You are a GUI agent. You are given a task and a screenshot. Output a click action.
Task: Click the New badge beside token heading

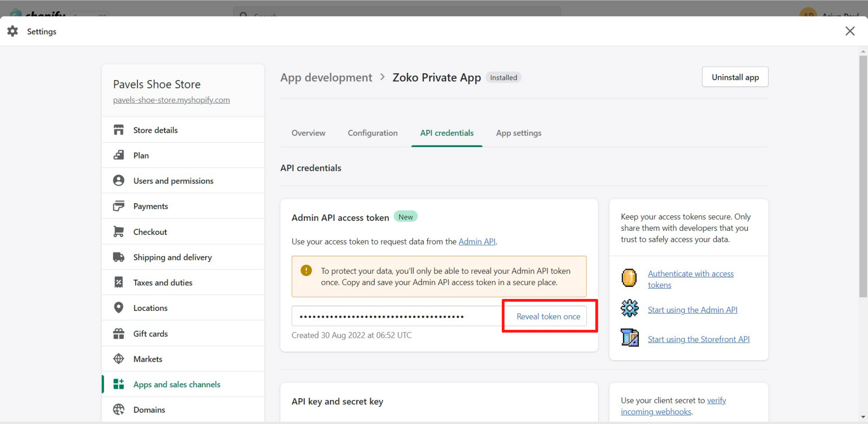click(405, 217)
